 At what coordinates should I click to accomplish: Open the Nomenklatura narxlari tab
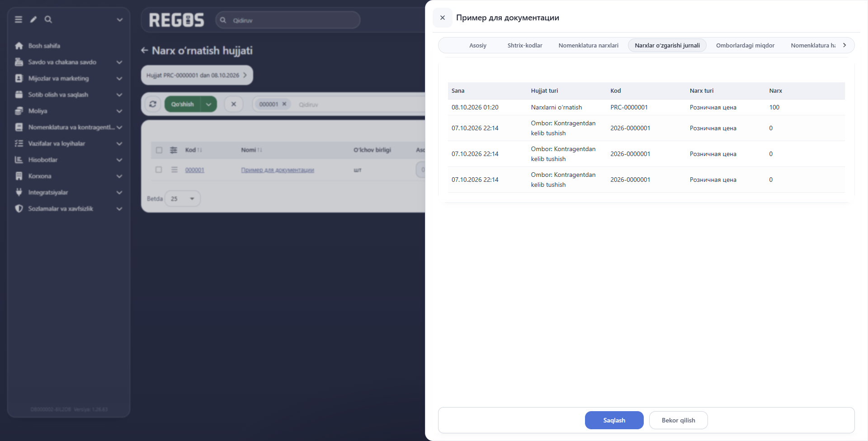589,45
